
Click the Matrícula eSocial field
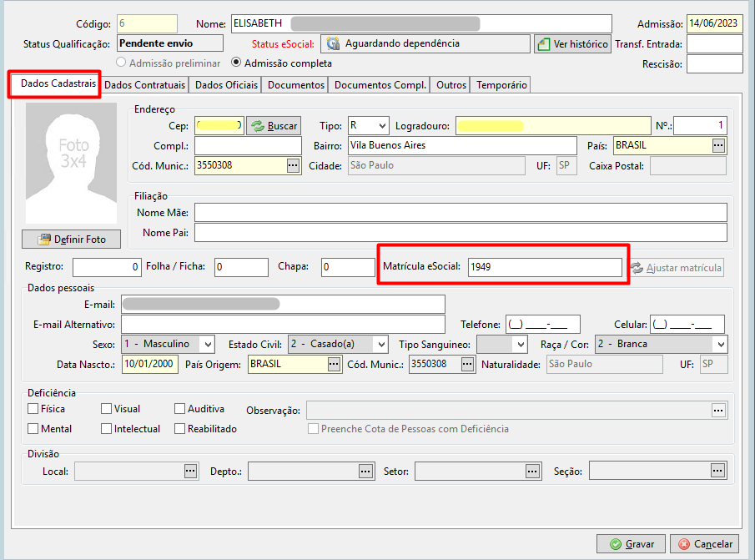click(545, 267)
